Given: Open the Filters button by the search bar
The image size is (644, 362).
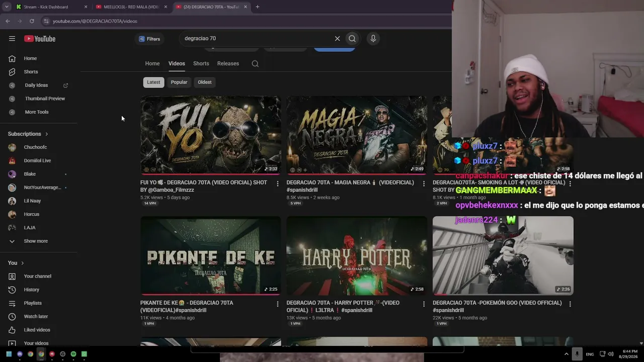Looking at the screenshot, I should [x=149, y=39].
